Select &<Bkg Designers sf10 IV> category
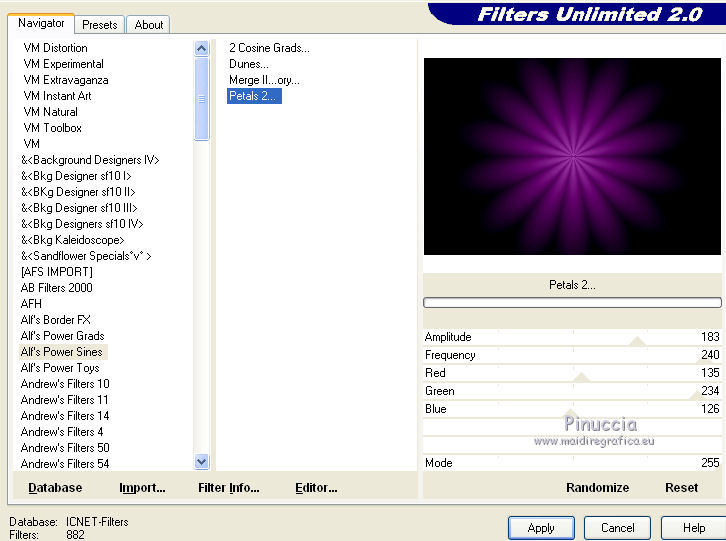Viewport: 726px width, 541px height. pos(82,224)
